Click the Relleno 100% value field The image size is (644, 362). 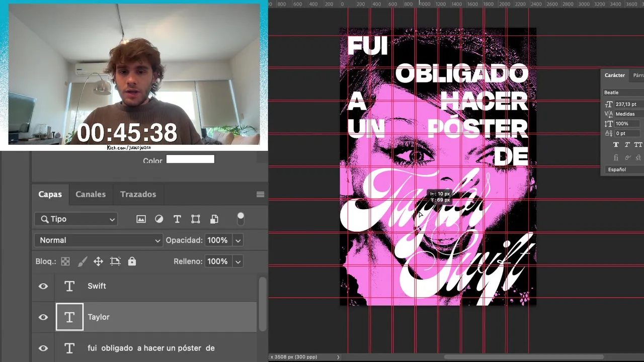(218, 261)
